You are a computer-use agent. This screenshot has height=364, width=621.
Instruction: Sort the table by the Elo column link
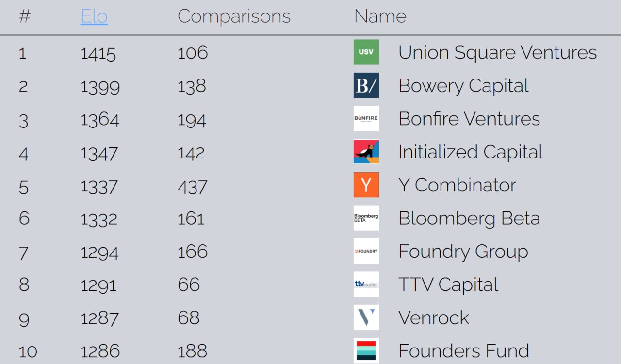[94, 16]
